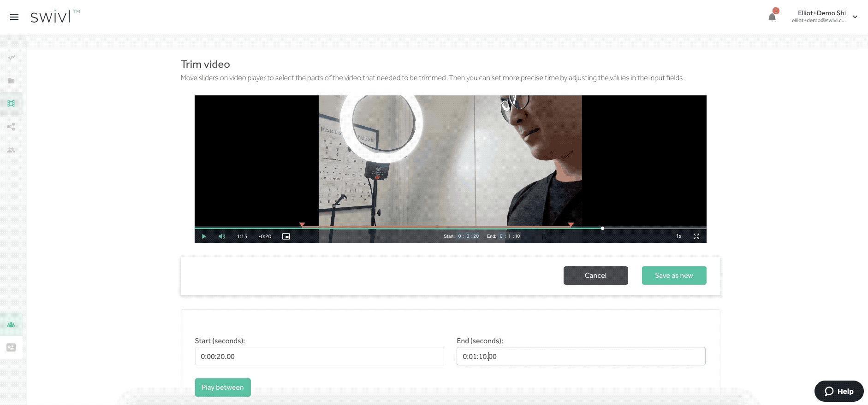Open the share icon in sidebar
This screenshot has width=868, height=405.
[x=11, y=127]
